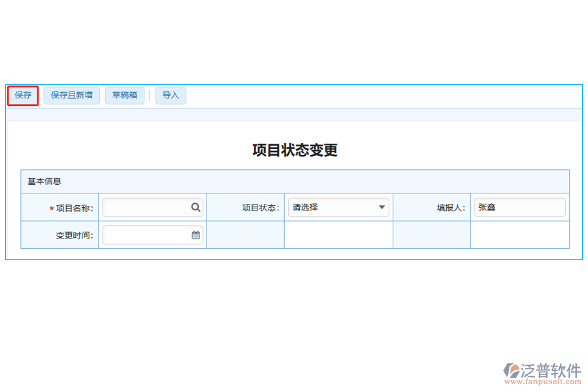Click the 保存且新增 button
Screen dimensions: 588x392
point(71,95)
